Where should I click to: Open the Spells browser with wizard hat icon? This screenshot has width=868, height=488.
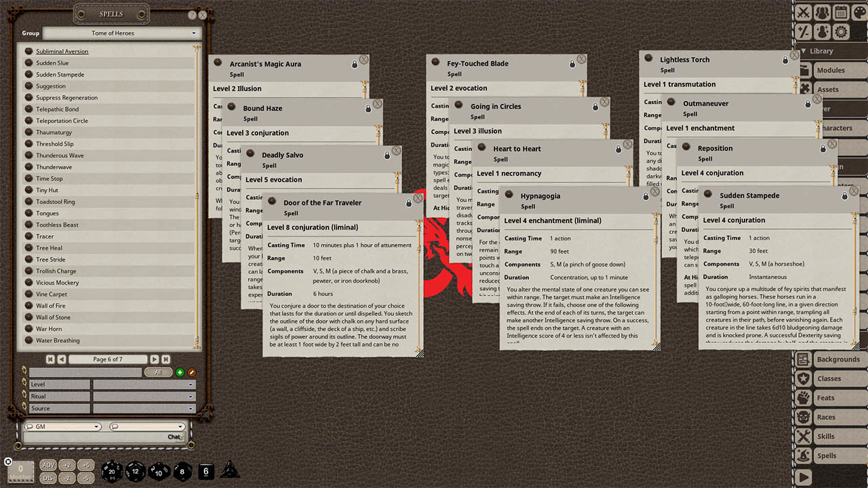[802, 455]
